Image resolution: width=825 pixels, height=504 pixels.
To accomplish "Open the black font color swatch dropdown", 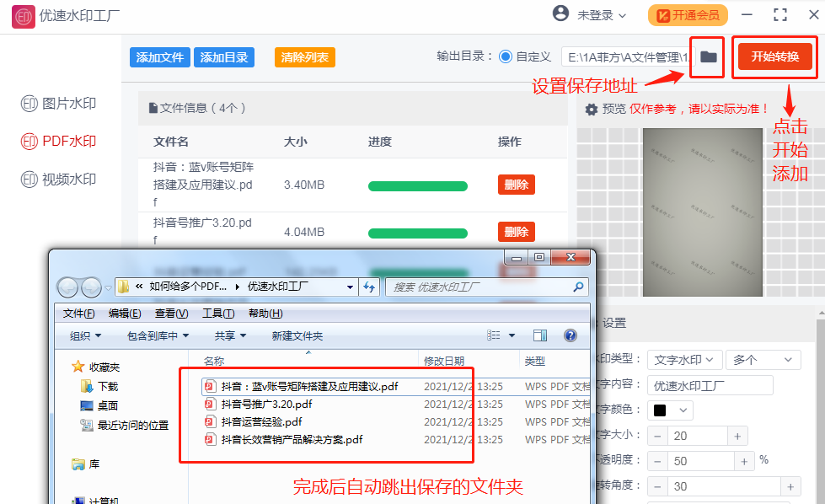I will [670, 410].
